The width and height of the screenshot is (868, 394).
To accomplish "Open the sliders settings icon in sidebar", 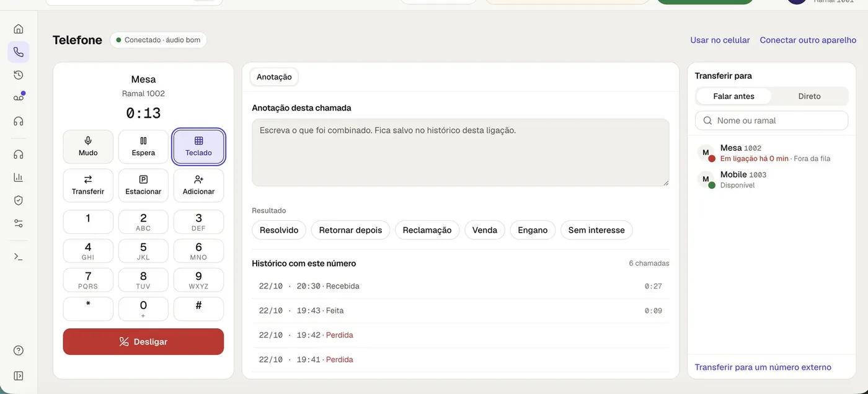I will (19, 223).
